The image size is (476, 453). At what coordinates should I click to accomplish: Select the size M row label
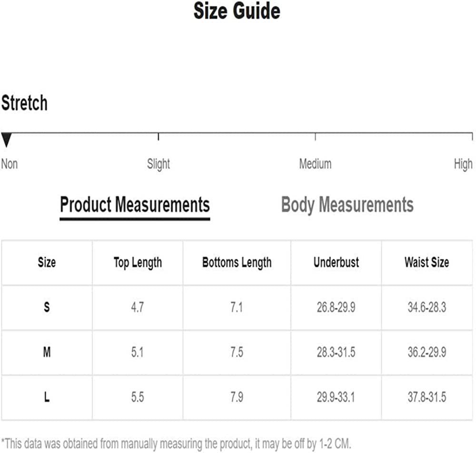(47, 353)
